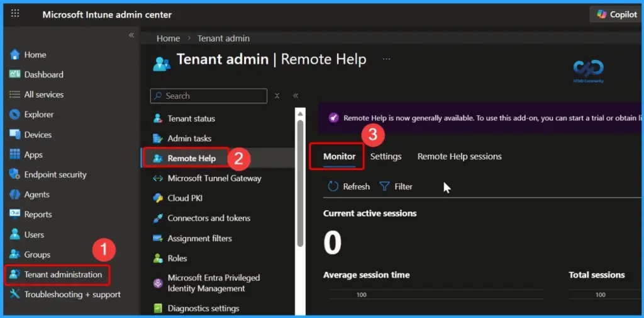The width and height of the screenshot is (644, 318).
Task: Click the submenu vertical scrollbar thumb
Action: [x=300, y=183]
